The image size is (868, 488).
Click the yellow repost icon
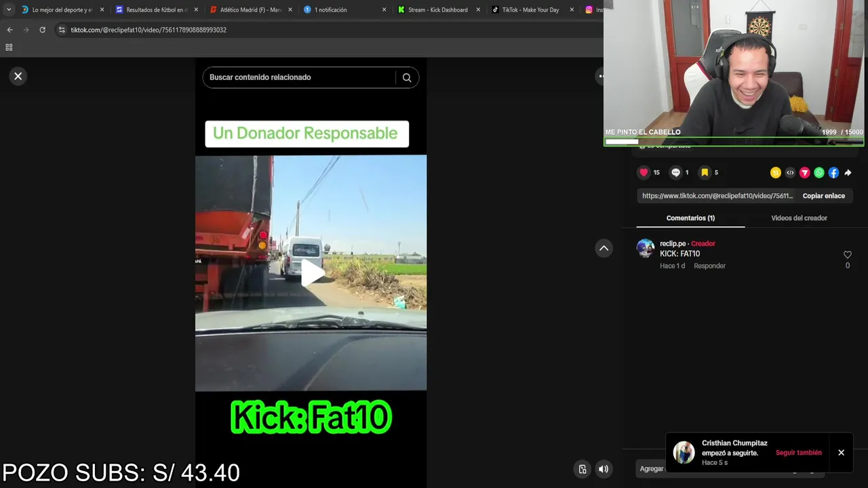click(x=776, y=173)
